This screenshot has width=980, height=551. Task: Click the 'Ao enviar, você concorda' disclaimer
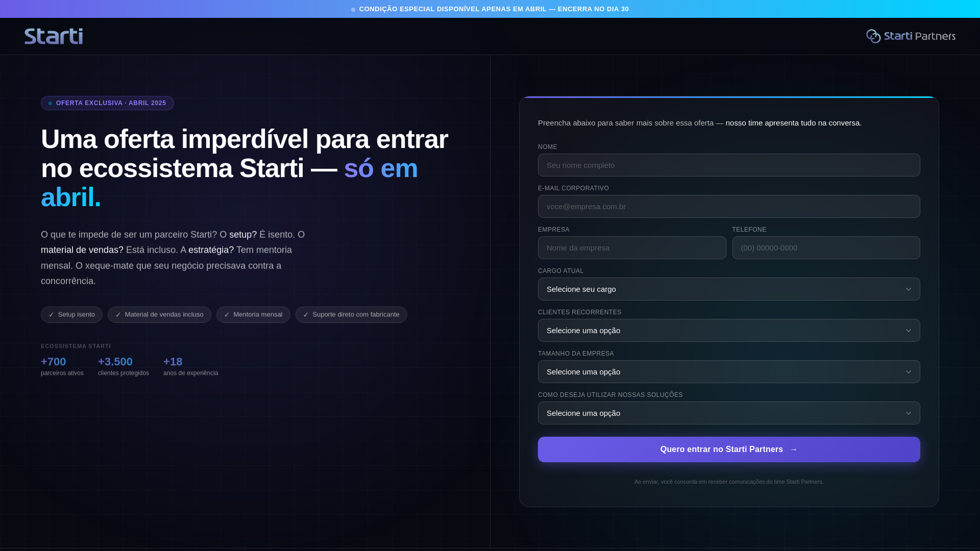pyautogui.click(x=729, y=482)
